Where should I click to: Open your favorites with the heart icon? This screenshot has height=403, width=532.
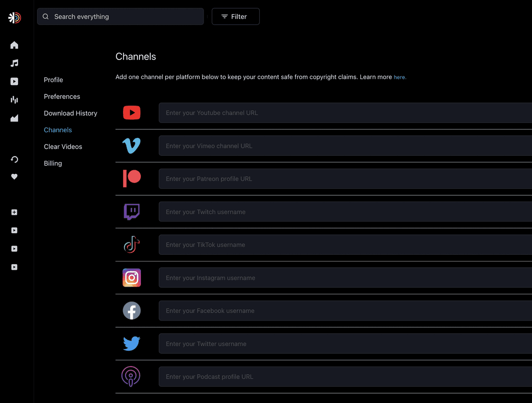point(14,176)
